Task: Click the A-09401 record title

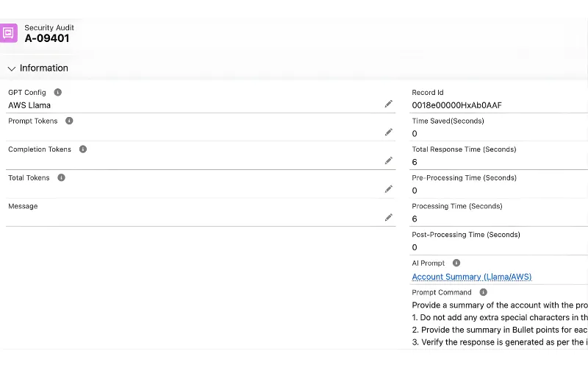Action: click(47, 39)
